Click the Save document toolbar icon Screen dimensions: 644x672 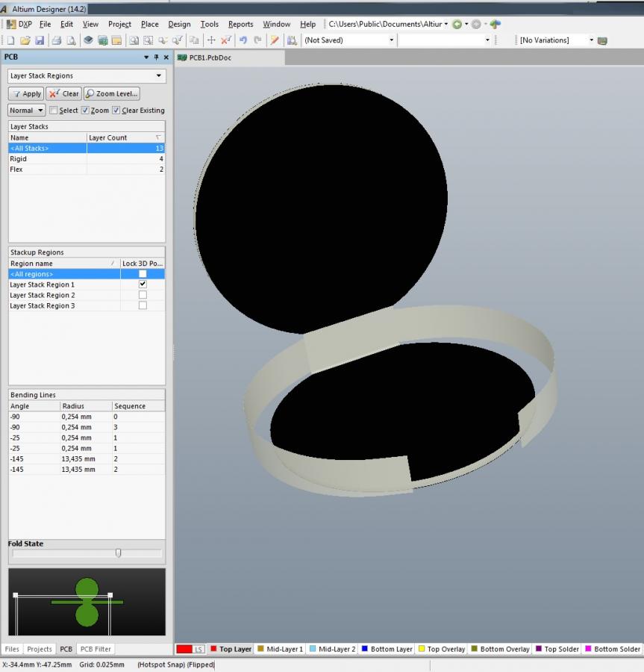pyautogui.click(x=40, y=40)
